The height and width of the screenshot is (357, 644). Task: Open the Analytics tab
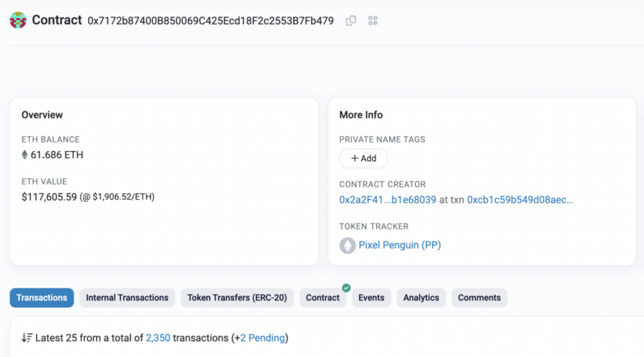[x=421, y=298]
